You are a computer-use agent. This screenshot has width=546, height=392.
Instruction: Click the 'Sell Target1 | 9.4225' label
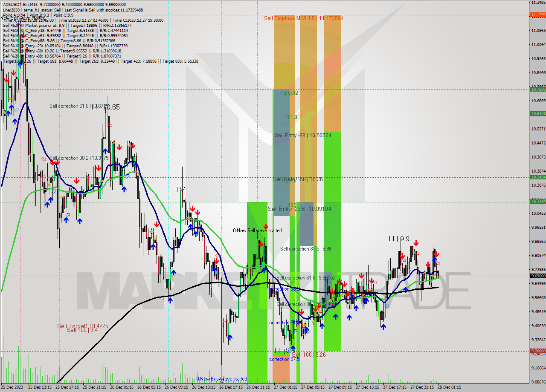click(83, 326)
